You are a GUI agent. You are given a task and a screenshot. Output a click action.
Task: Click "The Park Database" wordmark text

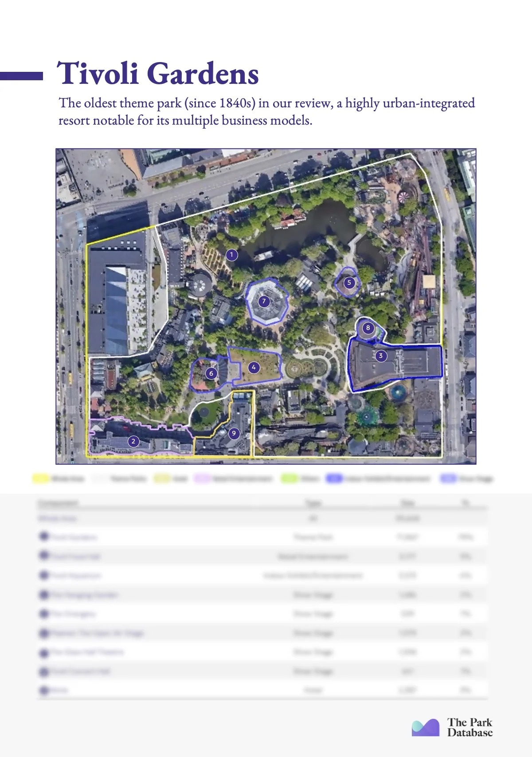470,728
